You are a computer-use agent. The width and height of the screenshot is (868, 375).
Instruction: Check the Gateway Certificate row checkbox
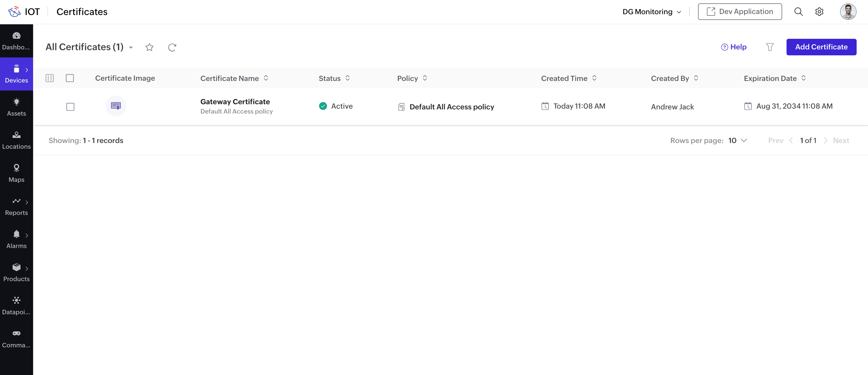click(70, 107)
